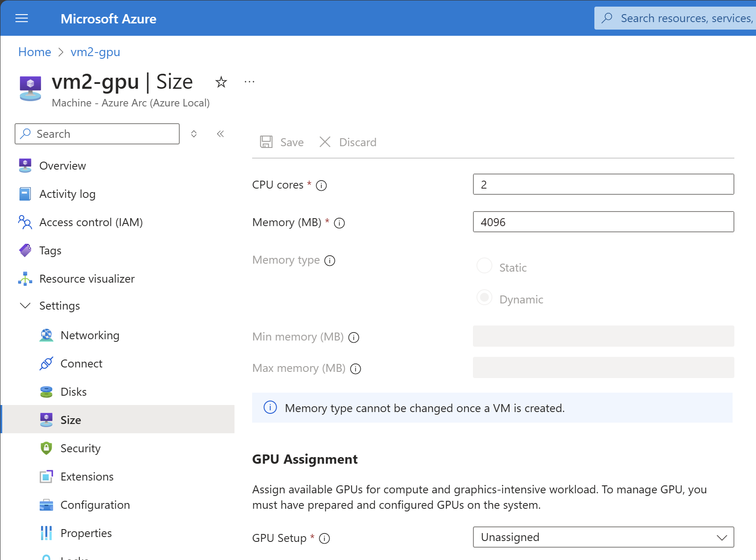Image resolution: width=756 pixels, height=560 pixels.
Task: Click the CPU cores info icon
Action: point(321,185)
